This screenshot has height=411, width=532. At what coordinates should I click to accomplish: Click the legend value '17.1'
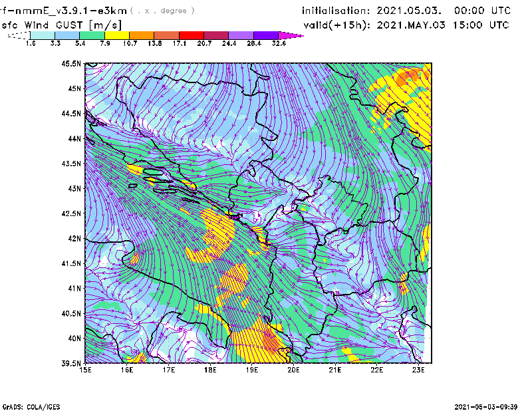[x=180, y=43]
